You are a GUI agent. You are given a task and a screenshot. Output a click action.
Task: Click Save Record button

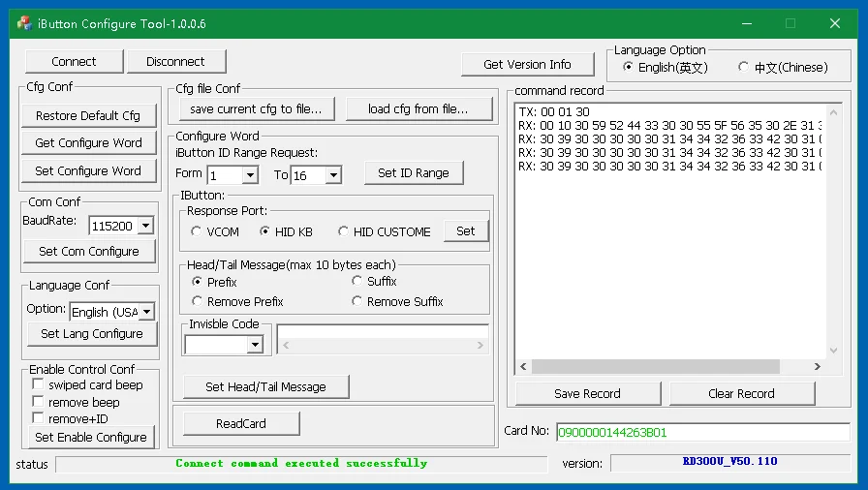pos(588,393)
